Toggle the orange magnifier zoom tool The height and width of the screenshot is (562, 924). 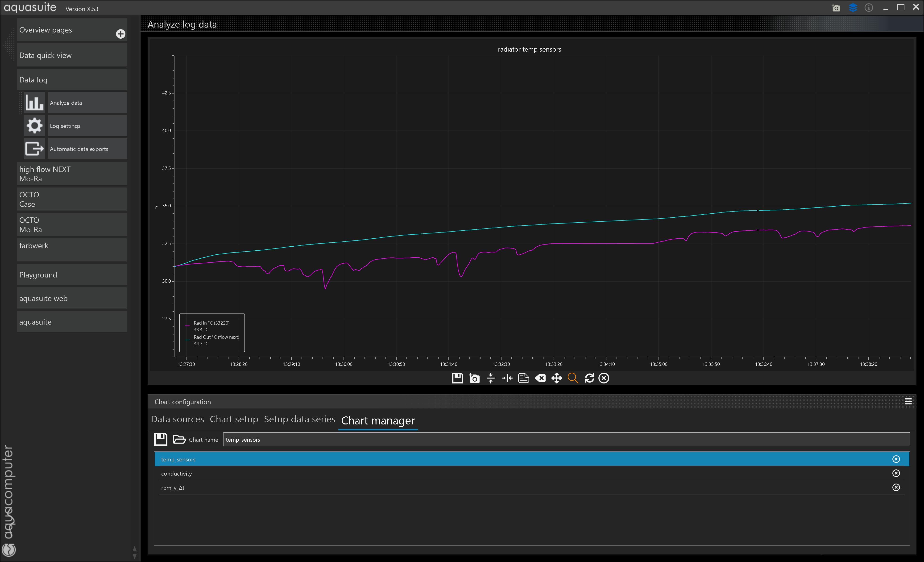573,378
